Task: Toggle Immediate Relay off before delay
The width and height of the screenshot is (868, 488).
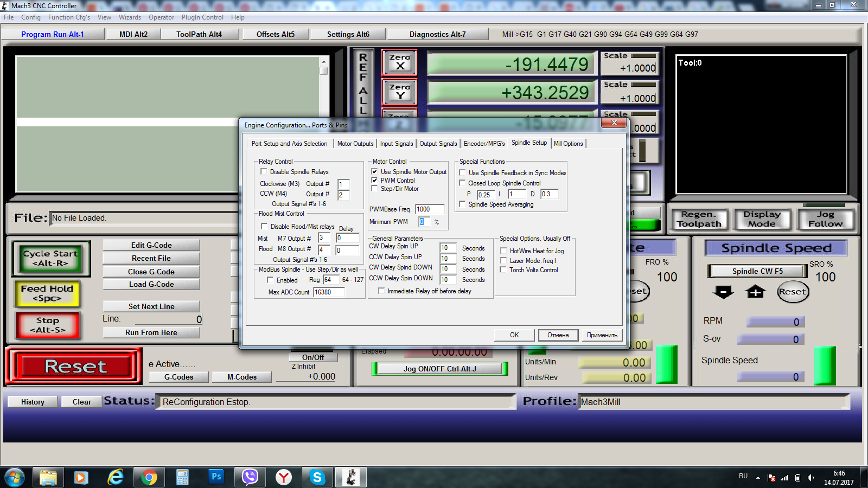Action: pyautogui.click(x=381, y=291)
